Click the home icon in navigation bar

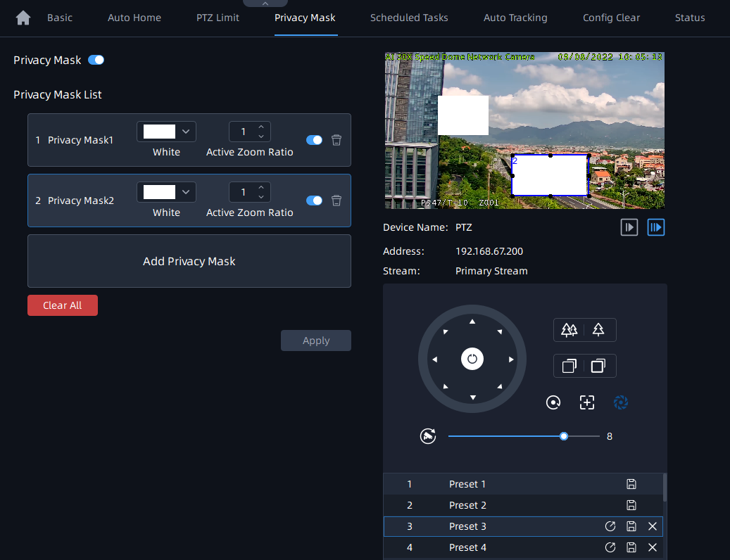coord(23,18)
